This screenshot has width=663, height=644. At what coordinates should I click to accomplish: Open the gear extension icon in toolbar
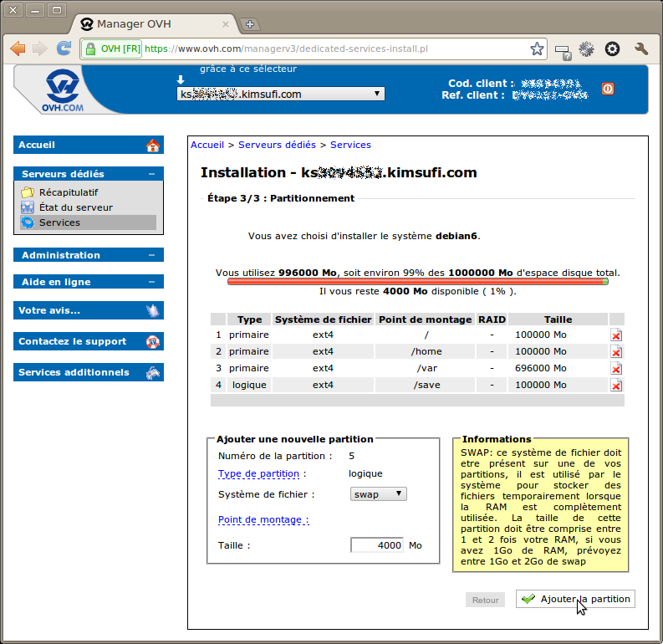586,49
